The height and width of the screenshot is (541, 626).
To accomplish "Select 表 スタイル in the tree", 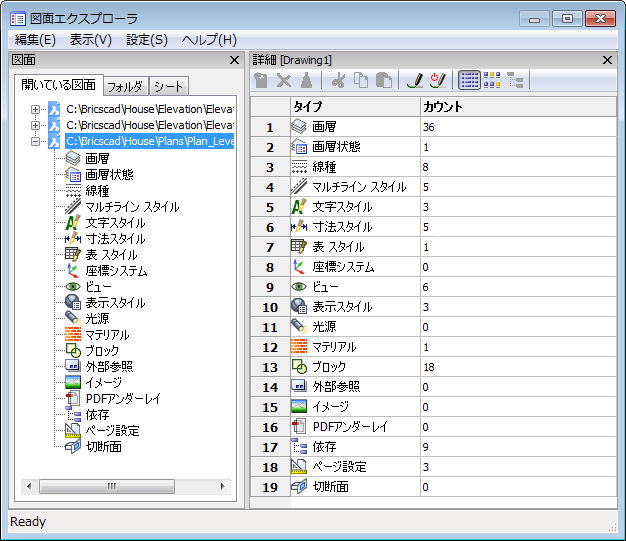I will pyautogui.click(x=111, y=255).
